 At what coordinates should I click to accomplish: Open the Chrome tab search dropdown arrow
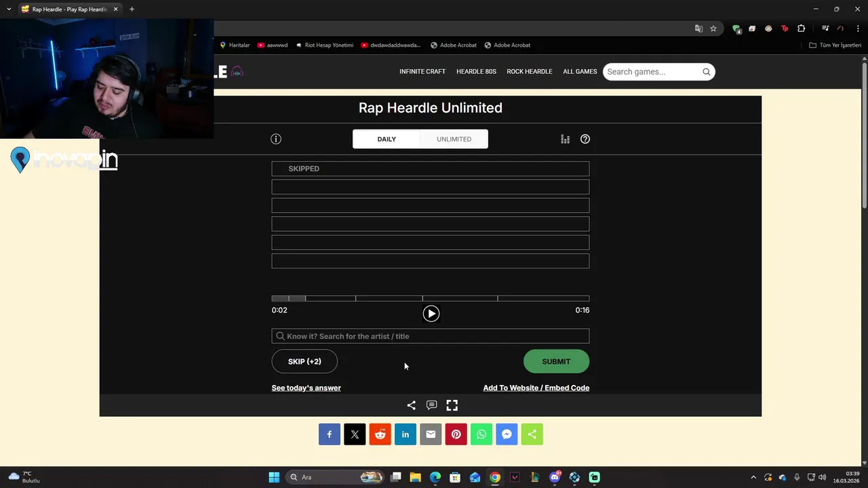click(x=9, y=9)
